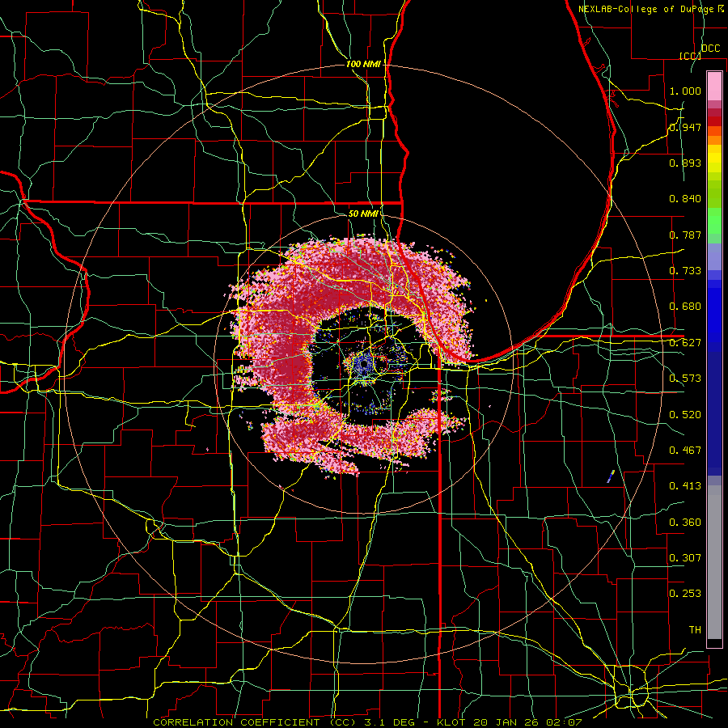
Task: Click the 0.627 scale value
Action: pos(685,343)
